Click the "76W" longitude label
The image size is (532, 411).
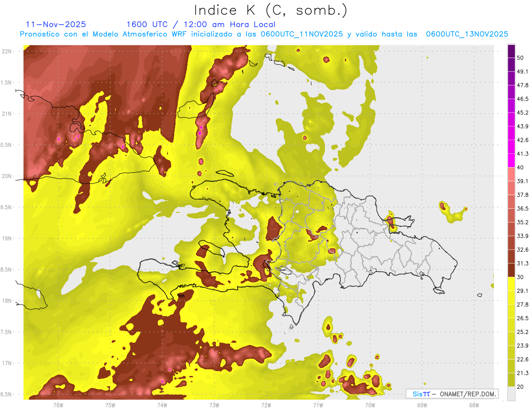pyautogui.click(x=58, y=405)
